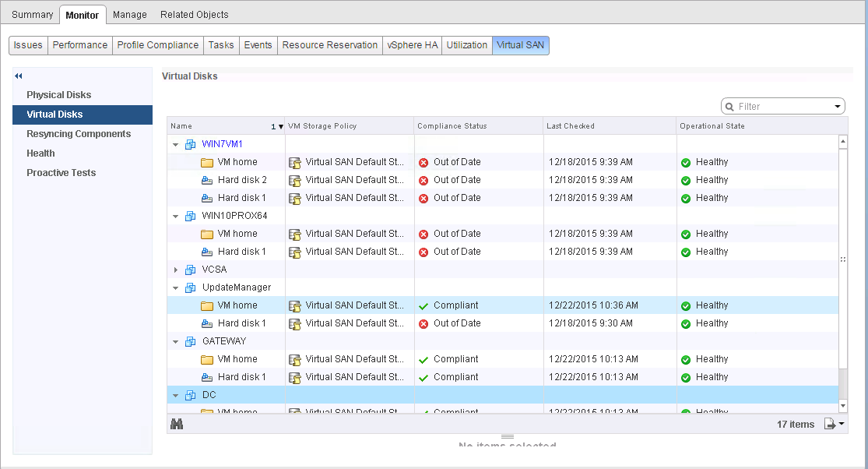Sort by Compliance Status column header

point(452,126)
